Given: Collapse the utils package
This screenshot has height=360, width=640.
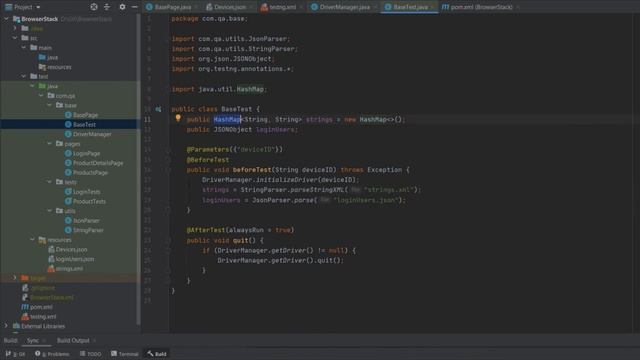Looking at the screenshot, I should click(49, 211).
